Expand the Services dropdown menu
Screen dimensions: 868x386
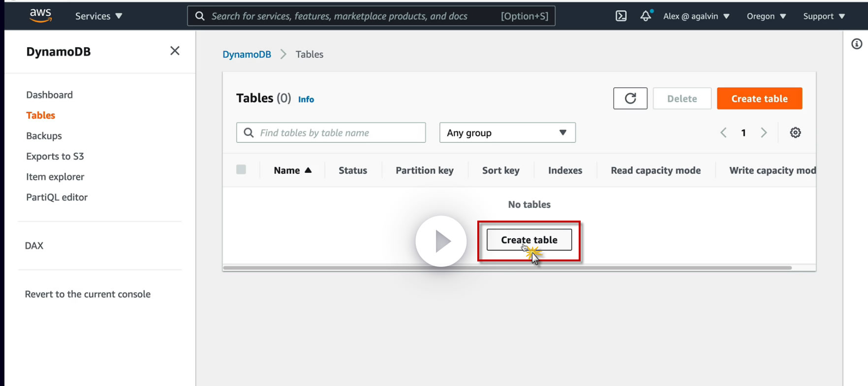pyautogui.click(x=98, y=16)
